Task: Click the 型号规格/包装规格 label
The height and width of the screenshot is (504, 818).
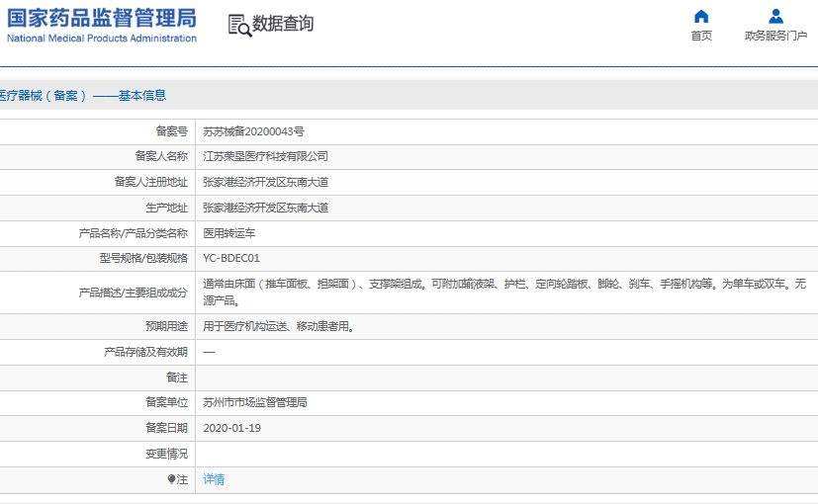Action: pyautogui.click(x=143, y=258)
